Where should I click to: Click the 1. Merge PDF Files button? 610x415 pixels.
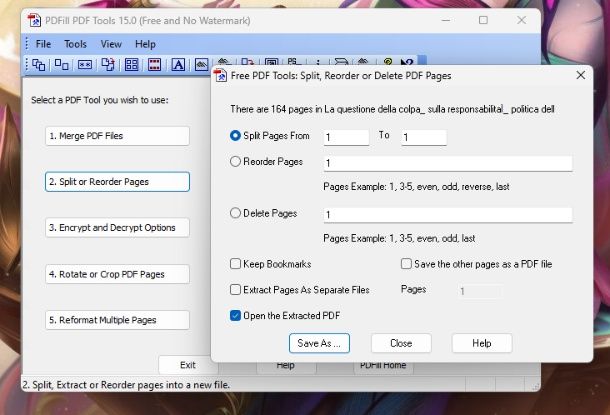pyautogui.click(x=117, y=136)
